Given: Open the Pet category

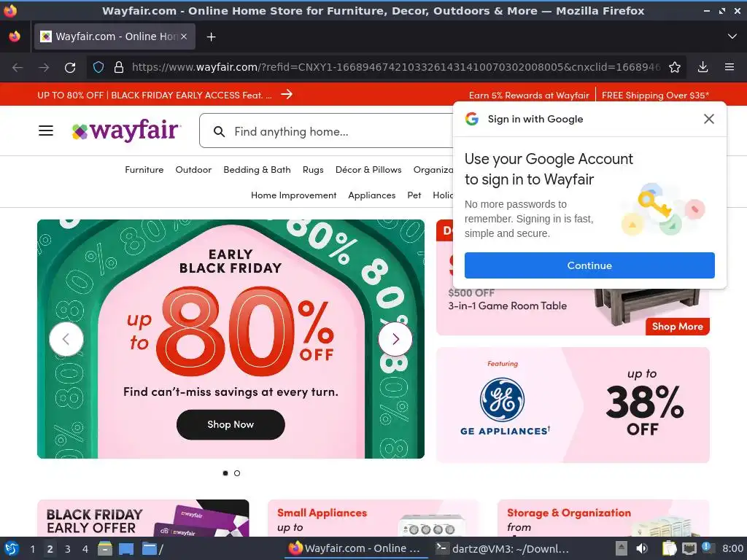Looking at the screenshot, I should (414, 195).
